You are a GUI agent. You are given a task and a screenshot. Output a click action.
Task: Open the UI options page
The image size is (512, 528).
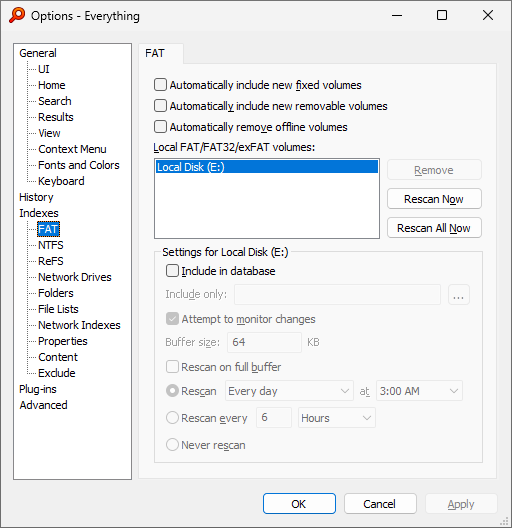[44, 69]
